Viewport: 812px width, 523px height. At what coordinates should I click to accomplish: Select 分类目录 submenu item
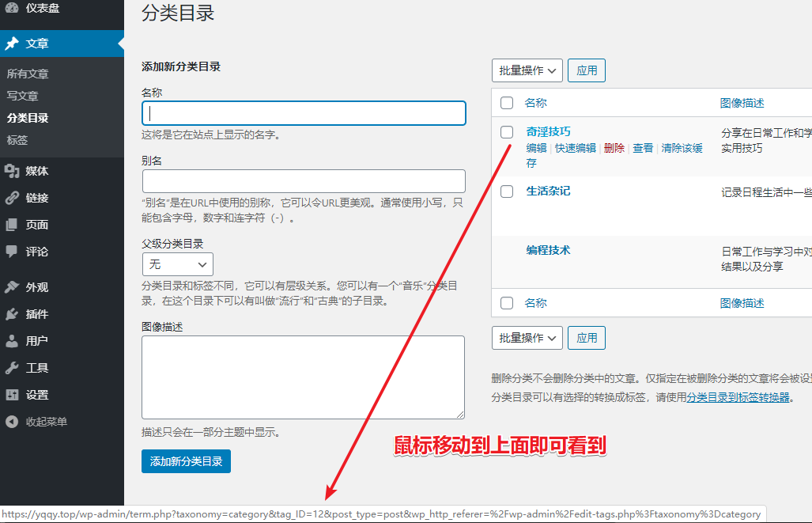coord(28,118)
